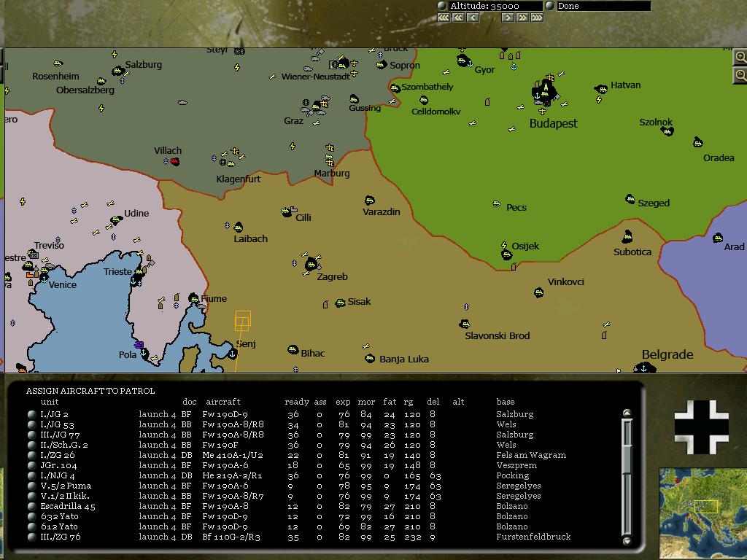The height and width of the screenshot is (560, 747).
Task: Select the III./JG 77 unit radio button
Action: tap(32, 435)
